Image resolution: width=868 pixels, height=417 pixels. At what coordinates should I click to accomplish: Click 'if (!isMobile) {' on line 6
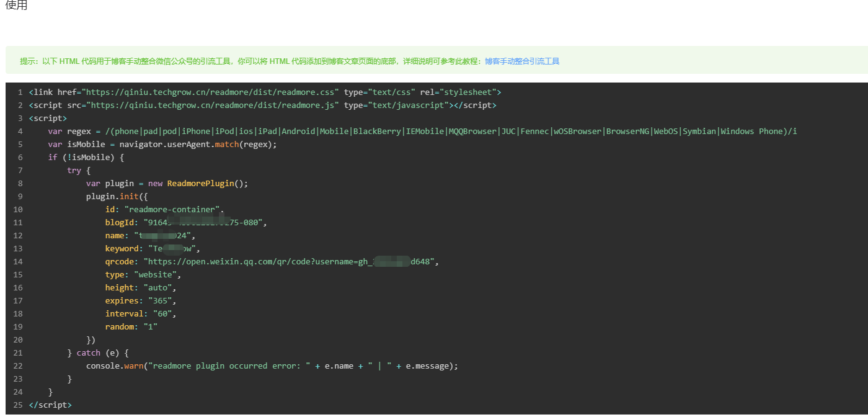pyautogui.click(x=86, y=158)
